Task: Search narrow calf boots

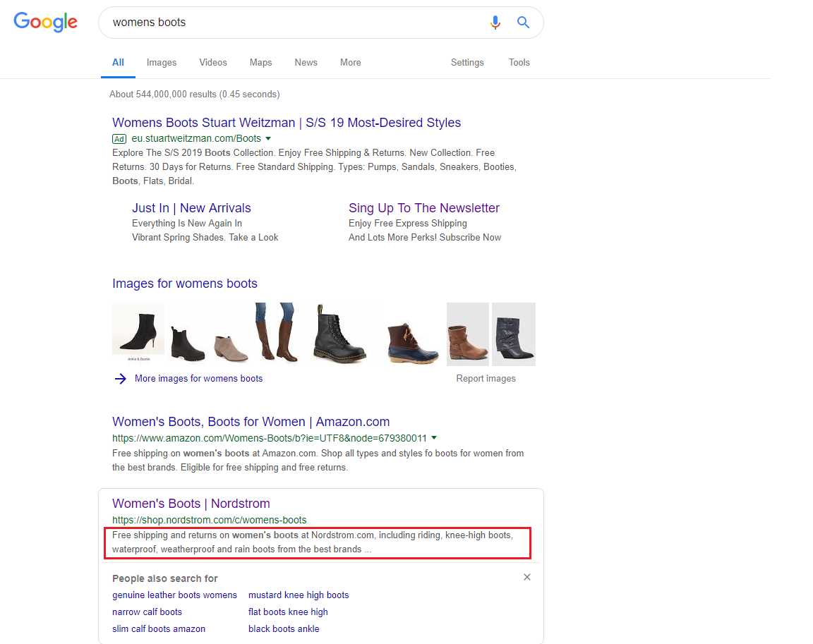Action: click(147, 612)
